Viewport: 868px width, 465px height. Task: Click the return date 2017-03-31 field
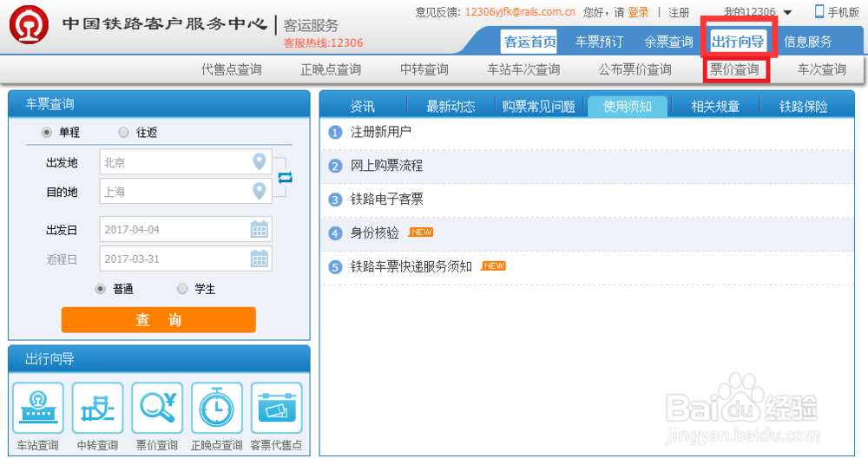(186, 259)
